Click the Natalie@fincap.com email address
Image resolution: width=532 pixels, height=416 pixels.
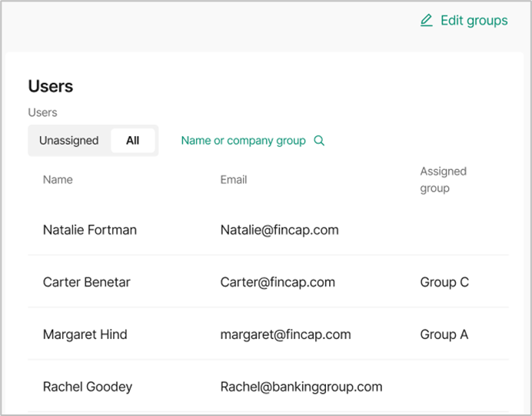279,230
